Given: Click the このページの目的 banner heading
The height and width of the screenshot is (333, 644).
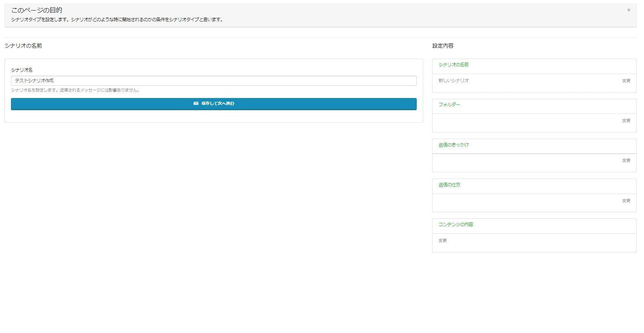Looking at the screenshot, I should [x=37, y=10].
